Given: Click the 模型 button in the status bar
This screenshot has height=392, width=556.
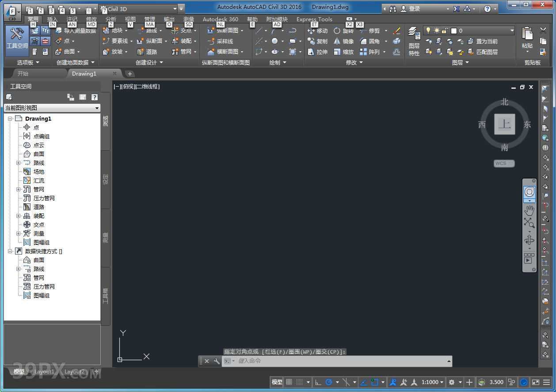Looking at the screenshot, I should (x=277, y=382).
